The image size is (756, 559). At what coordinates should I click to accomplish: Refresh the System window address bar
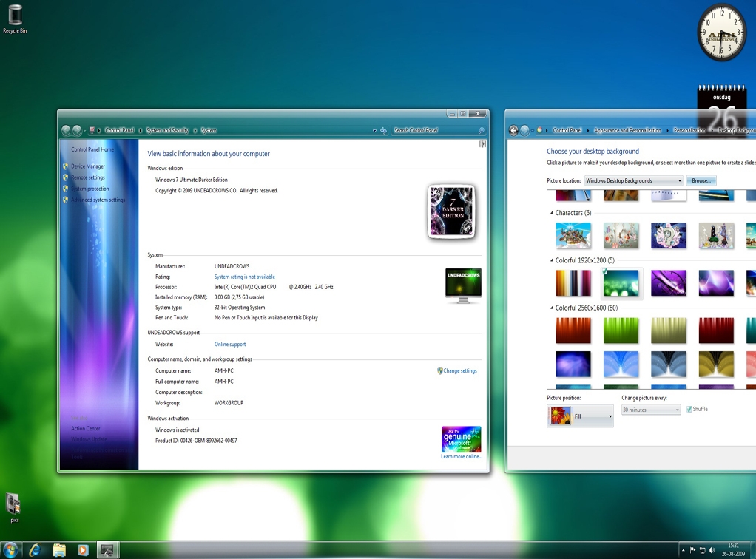(x=384, y=131)
